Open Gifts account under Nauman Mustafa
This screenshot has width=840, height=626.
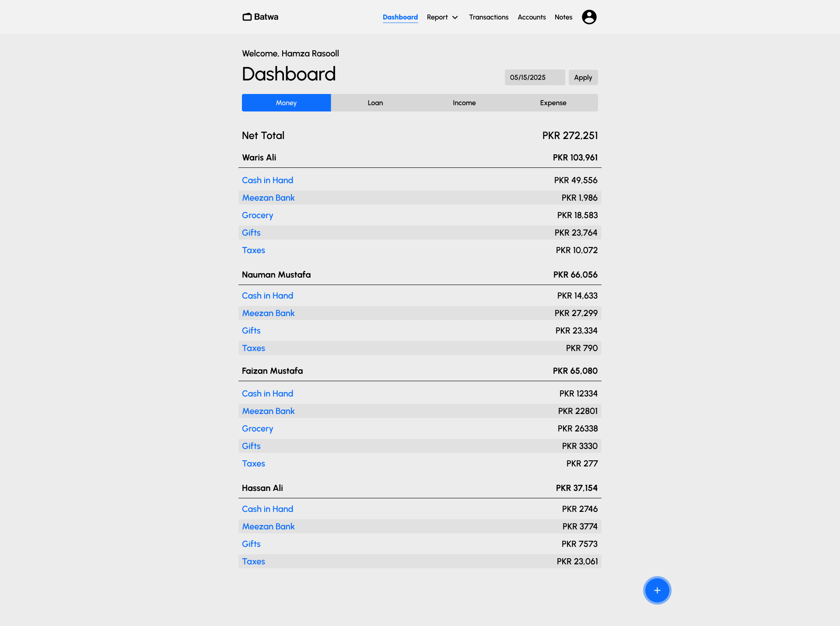(x=251, y=330)
